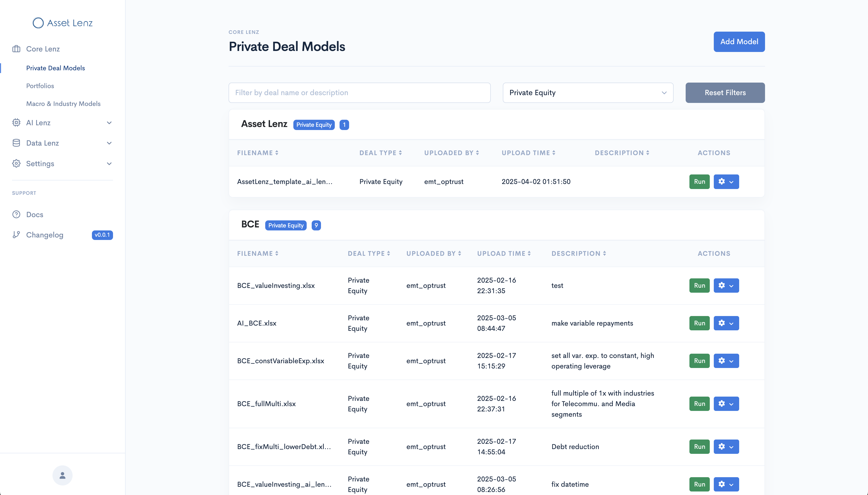Expand the Settings menu chevron
The image size is (868, 495).
[109, 163]
